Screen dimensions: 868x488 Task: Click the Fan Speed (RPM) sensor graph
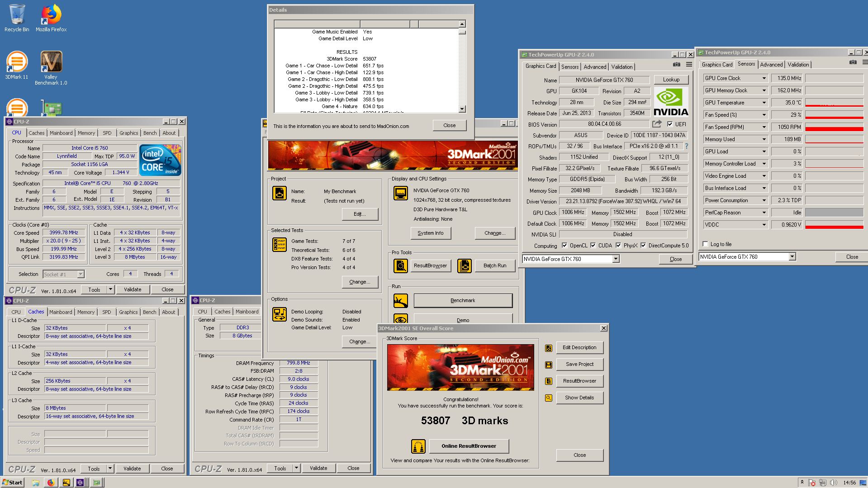pyautogui.click(x=834, y=127)
